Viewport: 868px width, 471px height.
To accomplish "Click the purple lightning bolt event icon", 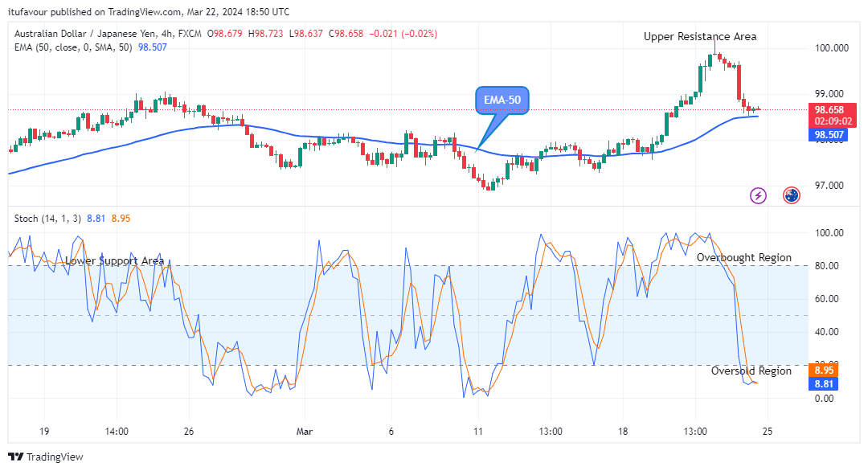I will click(x=758, y=195).
